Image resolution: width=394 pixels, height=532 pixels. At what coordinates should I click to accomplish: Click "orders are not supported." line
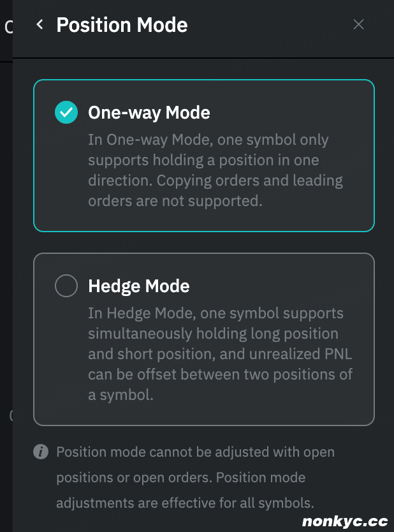pos(175,201)
